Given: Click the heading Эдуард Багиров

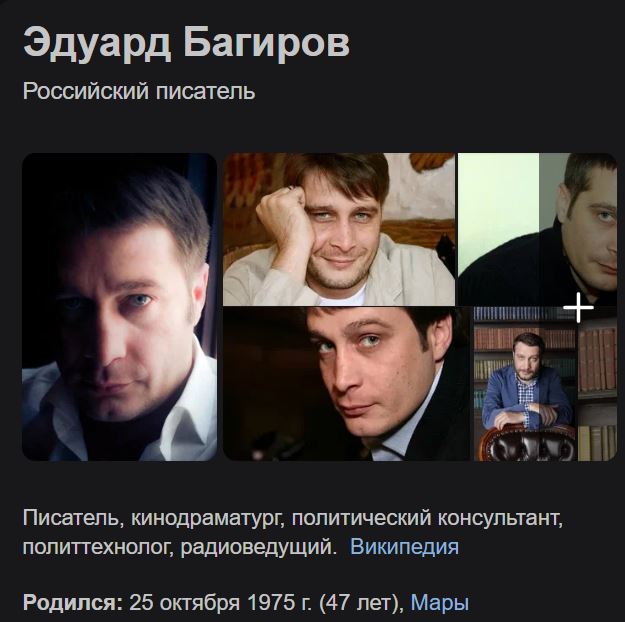Looking at the screenshot, I should point(186,43).
